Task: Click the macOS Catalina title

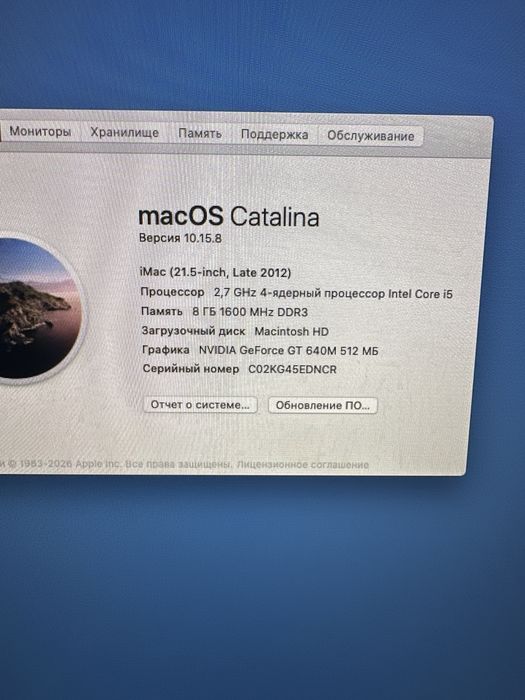Action: point(229,217)
